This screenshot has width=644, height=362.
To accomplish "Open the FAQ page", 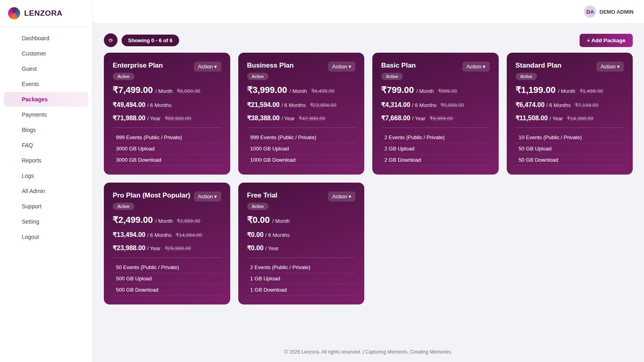I will point(46,145).
